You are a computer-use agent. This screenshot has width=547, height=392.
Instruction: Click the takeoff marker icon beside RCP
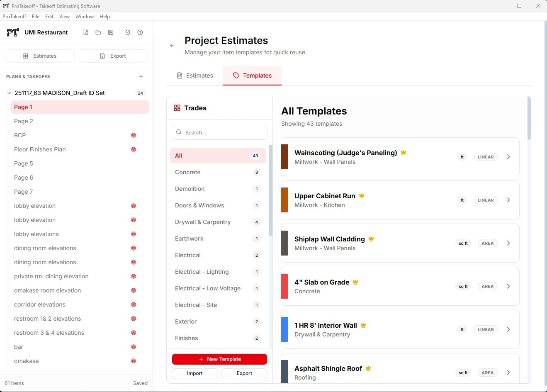click(133, 135)
